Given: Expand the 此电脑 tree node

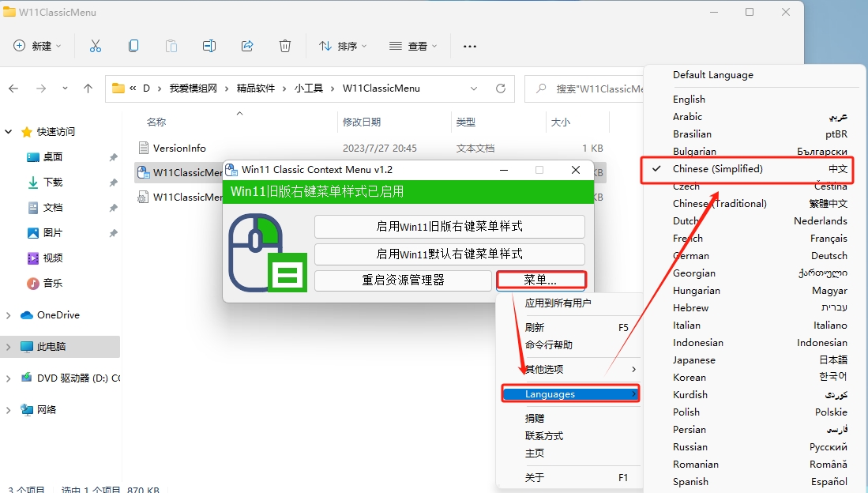Looking at the screenshot, I should point(9,347).
